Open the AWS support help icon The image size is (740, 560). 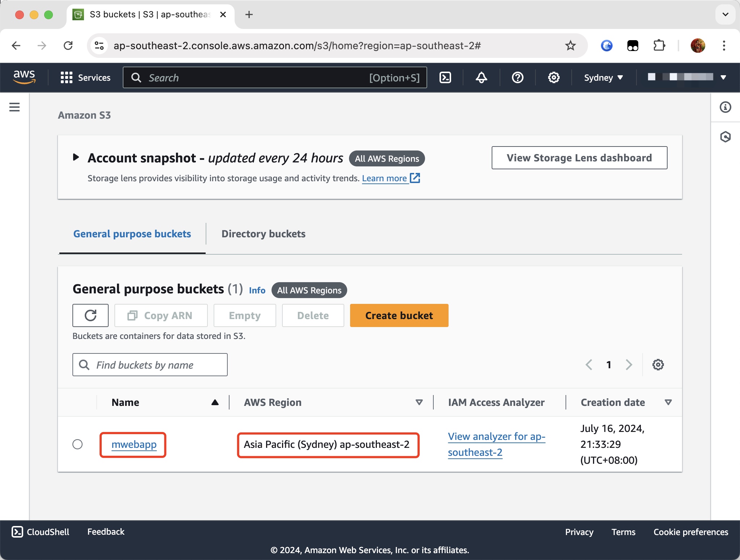coord(517,77)
